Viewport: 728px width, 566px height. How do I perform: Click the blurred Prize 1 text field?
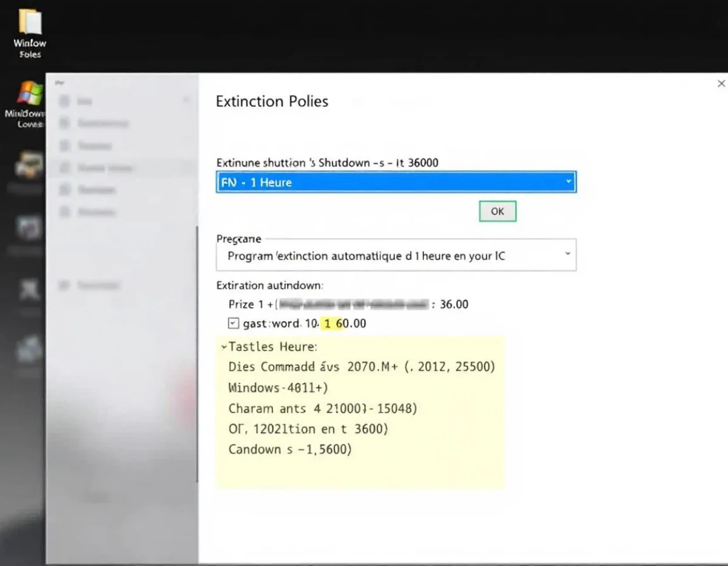pos(354,304)
